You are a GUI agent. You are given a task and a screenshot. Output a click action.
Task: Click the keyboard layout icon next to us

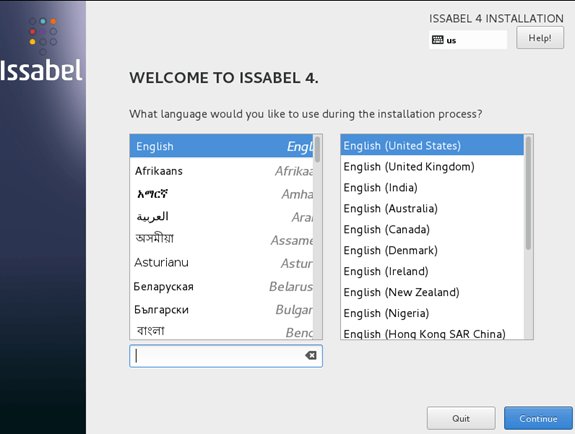pos(437,40)
